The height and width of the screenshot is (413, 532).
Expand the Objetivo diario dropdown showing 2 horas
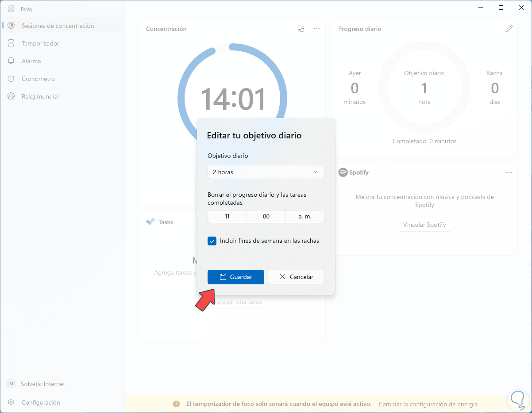coord(266,172)
